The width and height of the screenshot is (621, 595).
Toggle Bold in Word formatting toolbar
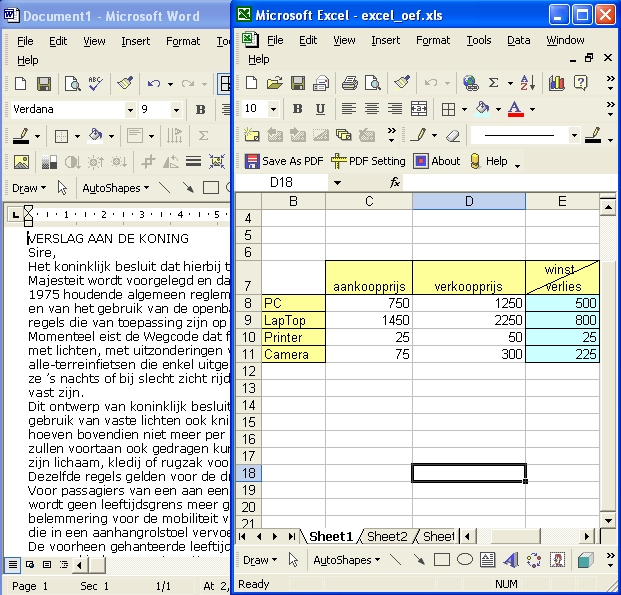point(201,109)
